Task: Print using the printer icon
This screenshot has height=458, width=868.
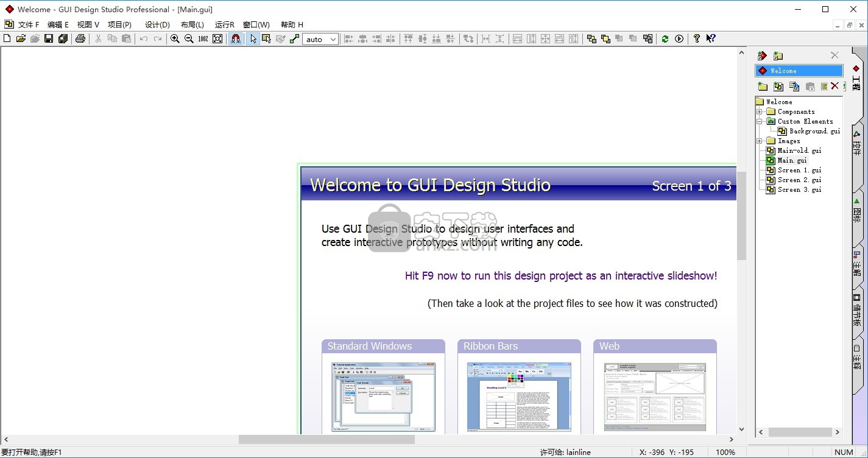Action: pos(80,38)
